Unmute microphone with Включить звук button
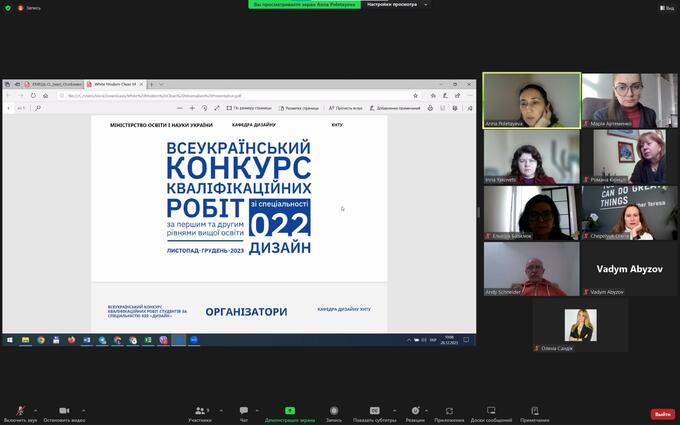The image size is (680, 425). pyautogui.click(x=20, y=411)
